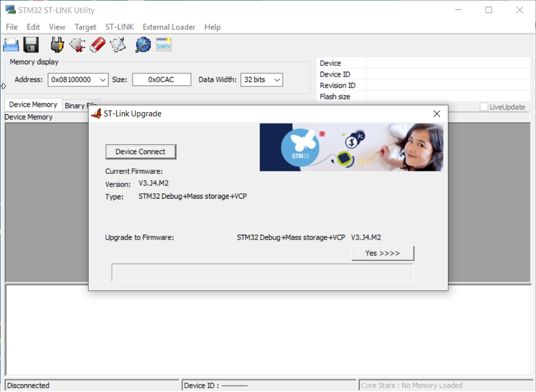Maximize the ST-LINK Utility window
This screenshot has height=392, width=536.
(x=489, y=10)
